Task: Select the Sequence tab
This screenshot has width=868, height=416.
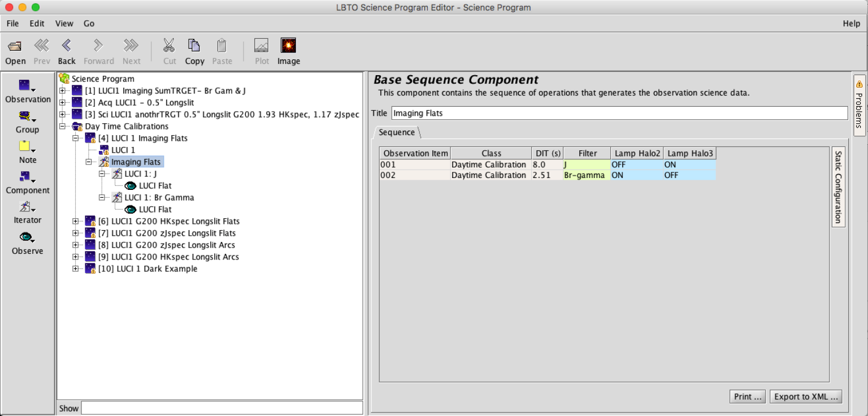Action: point(397,132)
